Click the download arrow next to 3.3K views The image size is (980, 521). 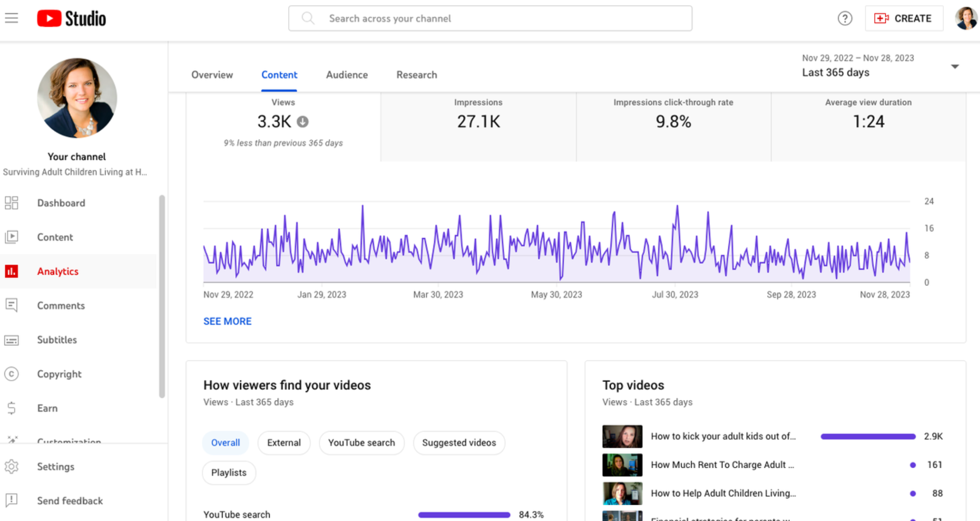(302, 122)
